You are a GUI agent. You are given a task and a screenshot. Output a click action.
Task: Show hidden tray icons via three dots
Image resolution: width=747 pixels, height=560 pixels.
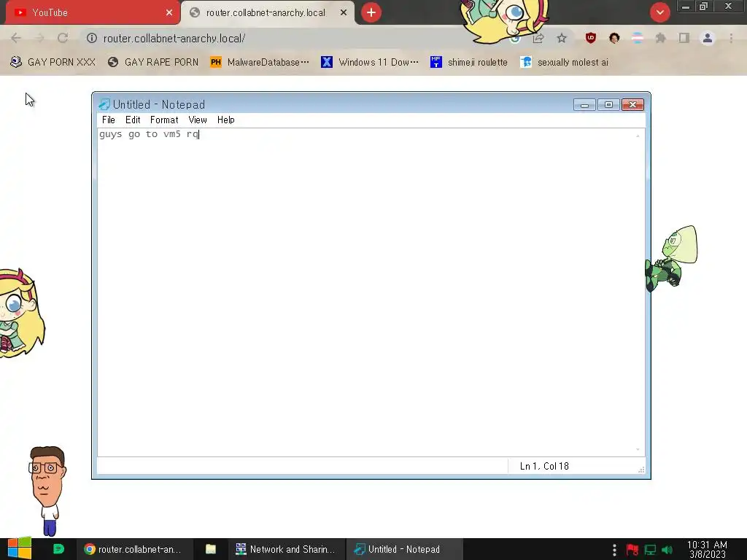tap(614, 550)
